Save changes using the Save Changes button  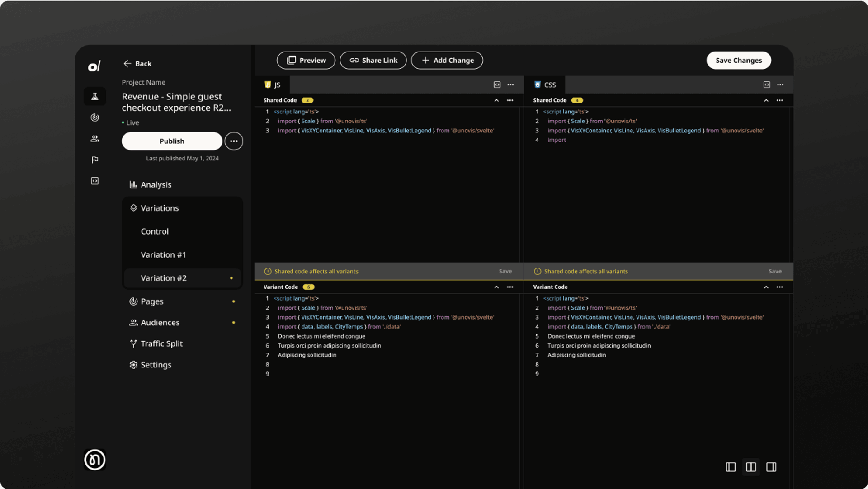[738, 60]
